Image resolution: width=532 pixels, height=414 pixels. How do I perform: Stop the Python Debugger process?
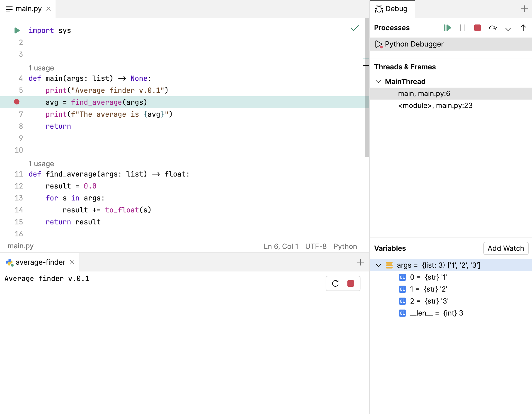pos(477,28)
